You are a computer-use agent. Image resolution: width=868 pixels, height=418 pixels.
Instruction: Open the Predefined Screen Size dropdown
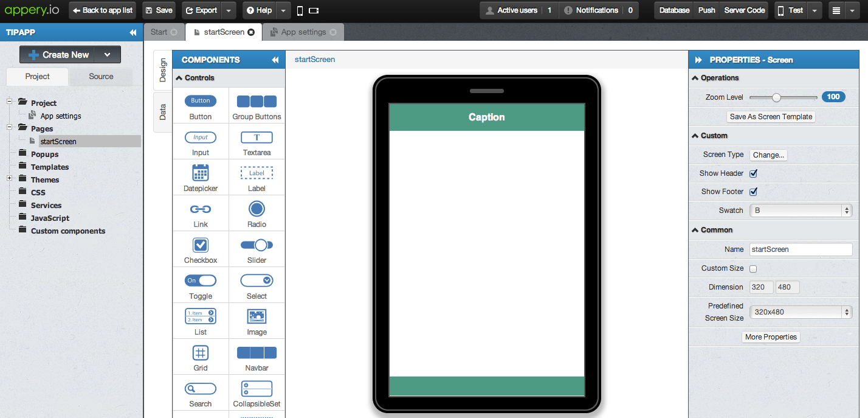point(846,312)
